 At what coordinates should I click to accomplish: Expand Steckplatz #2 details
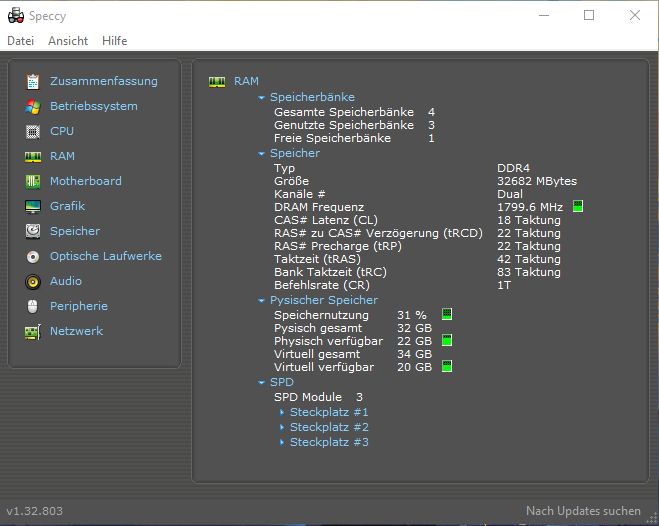pos(282,427)
